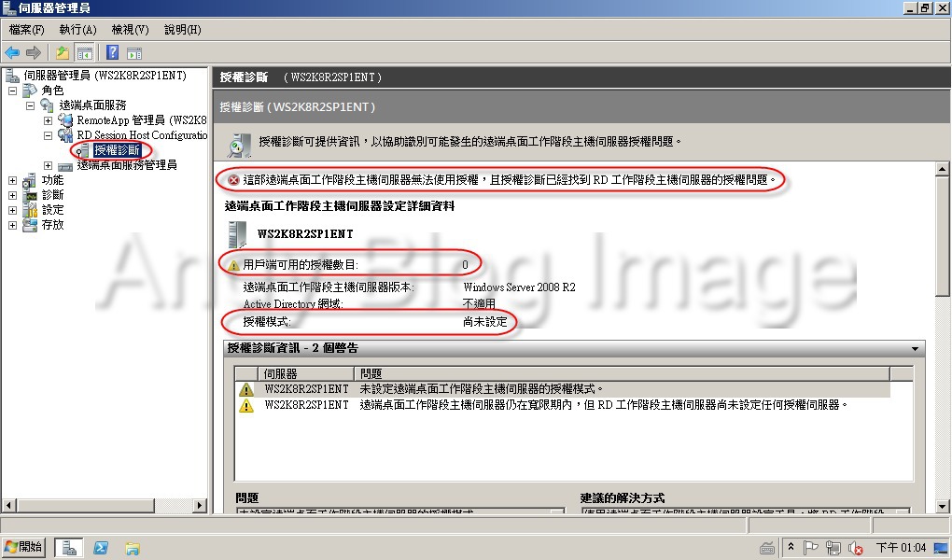Toggle the Show/Hide Console Tree icon

coord(84,53)
